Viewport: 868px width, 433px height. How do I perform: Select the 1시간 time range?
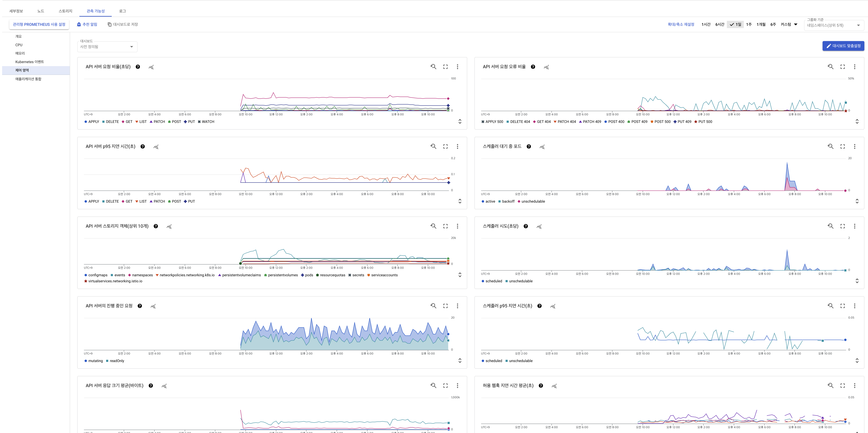point(706,24)
